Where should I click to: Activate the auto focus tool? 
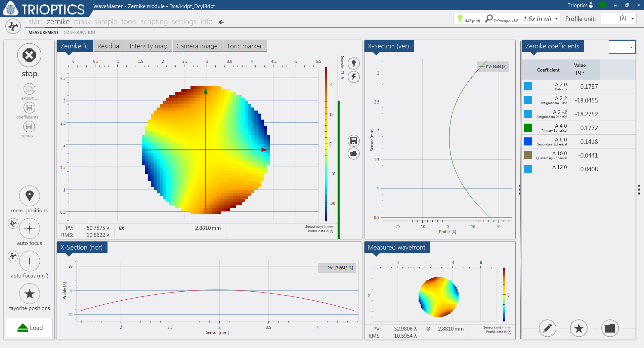click(x=29, y=228)
